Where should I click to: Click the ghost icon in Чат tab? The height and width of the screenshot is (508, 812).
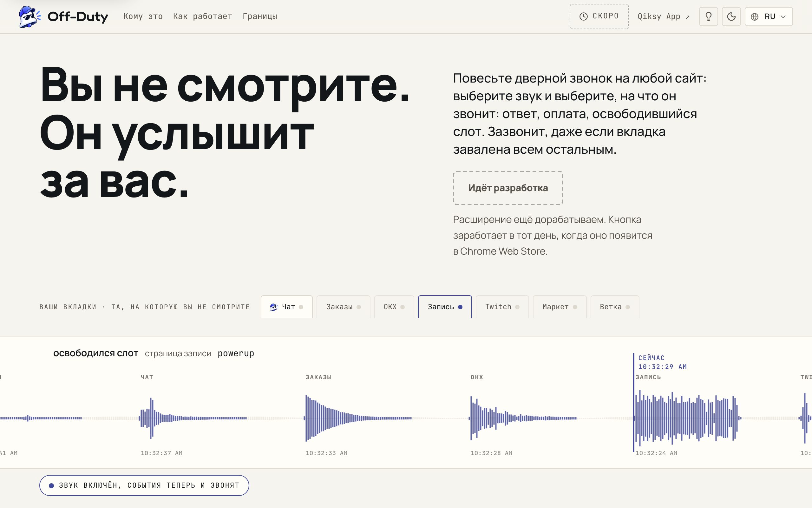(x=274, y=307)
